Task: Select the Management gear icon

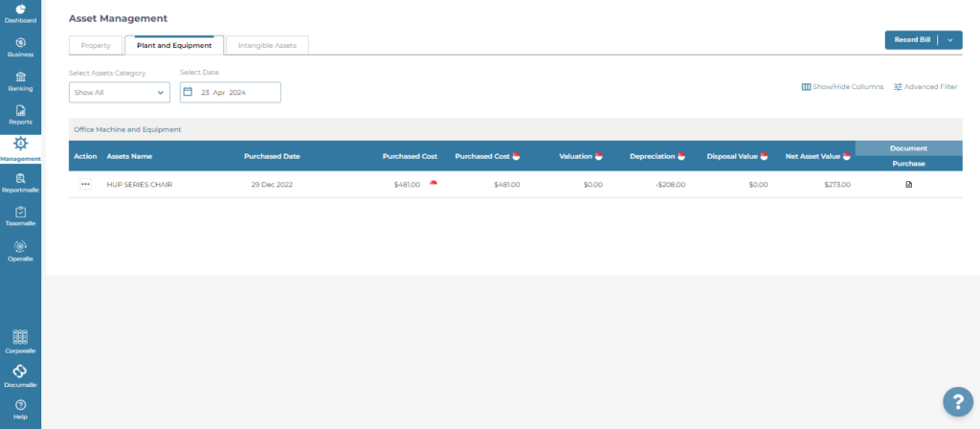Action: click(20, 145)
